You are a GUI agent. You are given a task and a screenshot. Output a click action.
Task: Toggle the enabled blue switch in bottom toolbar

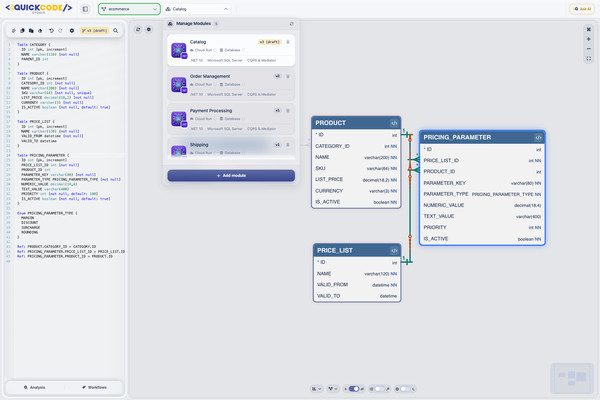pyautogui.click(x=354, y=389)
